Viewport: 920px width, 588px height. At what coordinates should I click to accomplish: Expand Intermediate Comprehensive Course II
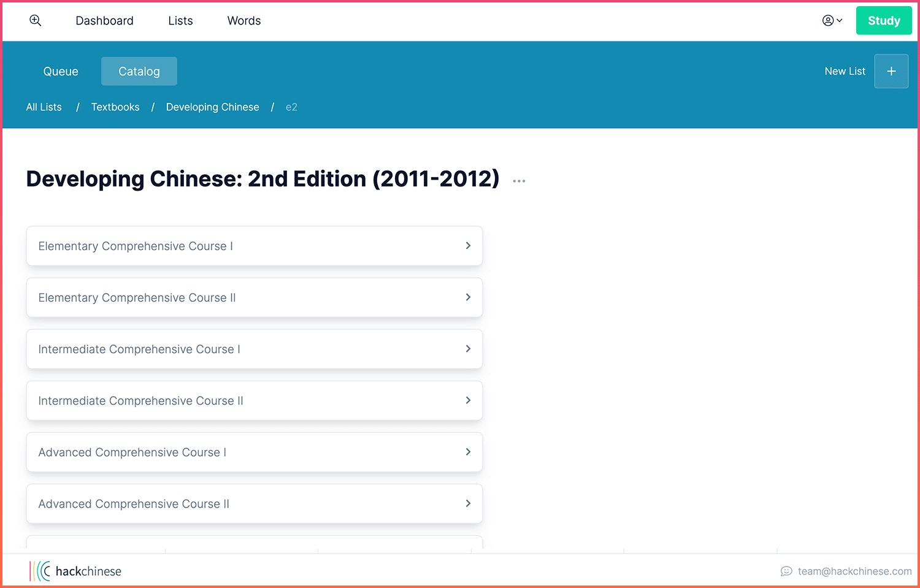point(254,400)
